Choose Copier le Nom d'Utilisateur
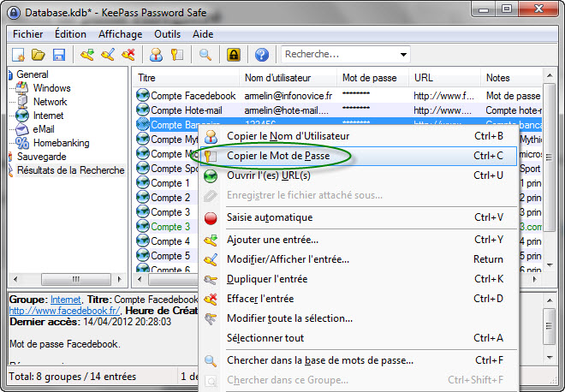 (x=358, y=136)
